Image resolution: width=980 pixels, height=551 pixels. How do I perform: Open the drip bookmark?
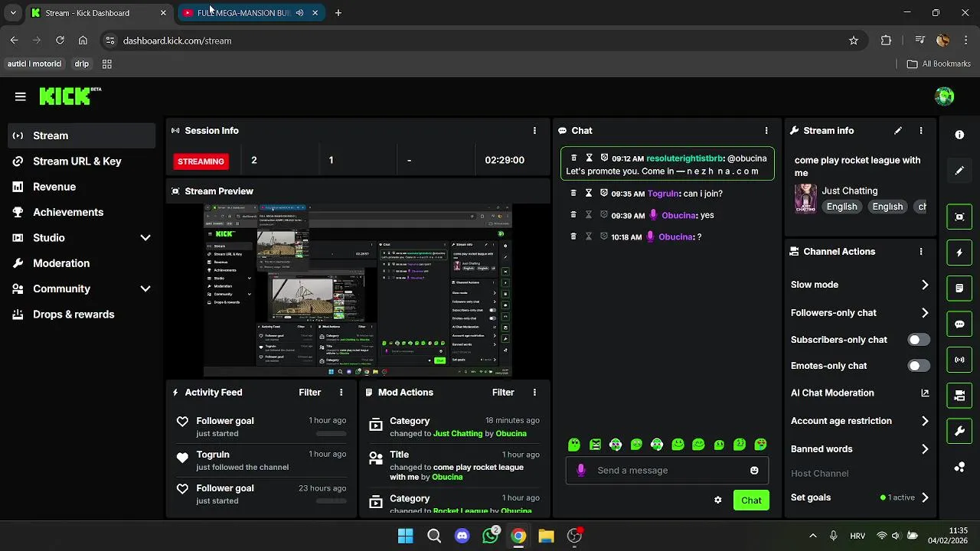[82, 64]
